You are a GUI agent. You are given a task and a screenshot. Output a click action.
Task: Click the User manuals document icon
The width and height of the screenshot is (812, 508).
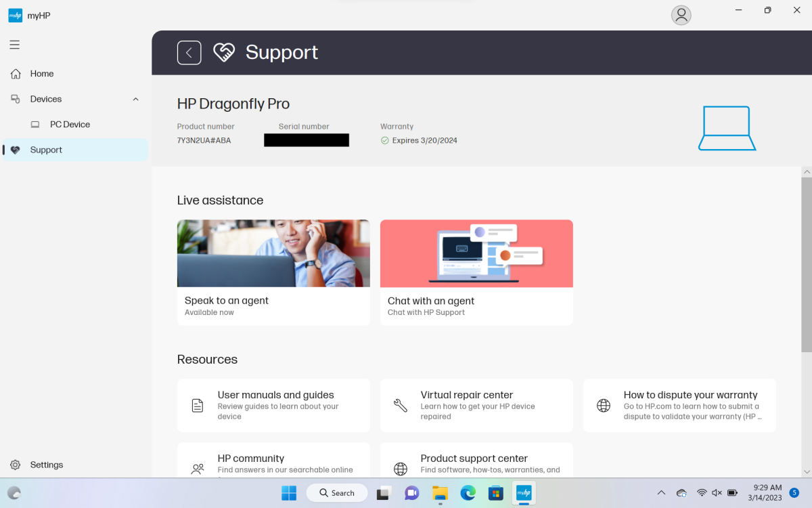pyautogui.click(x=198, y=406)
